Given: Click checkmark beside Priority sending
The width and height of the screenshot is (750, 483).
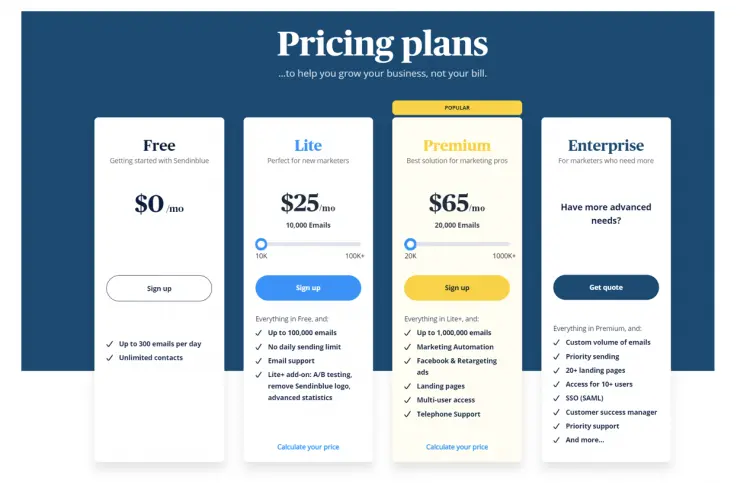Looking at the screenshot, I should pos(557,356).
